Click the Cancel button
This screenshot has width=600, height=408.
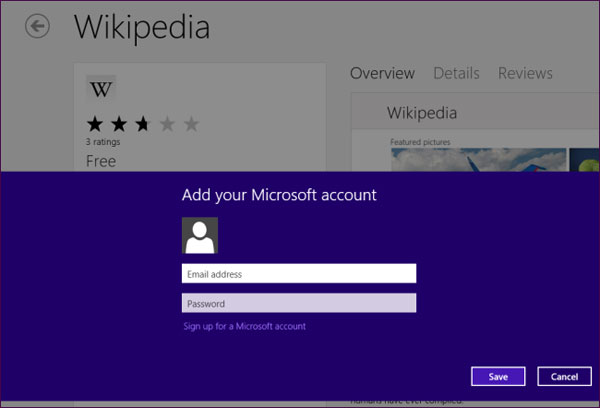click(564, 377)
